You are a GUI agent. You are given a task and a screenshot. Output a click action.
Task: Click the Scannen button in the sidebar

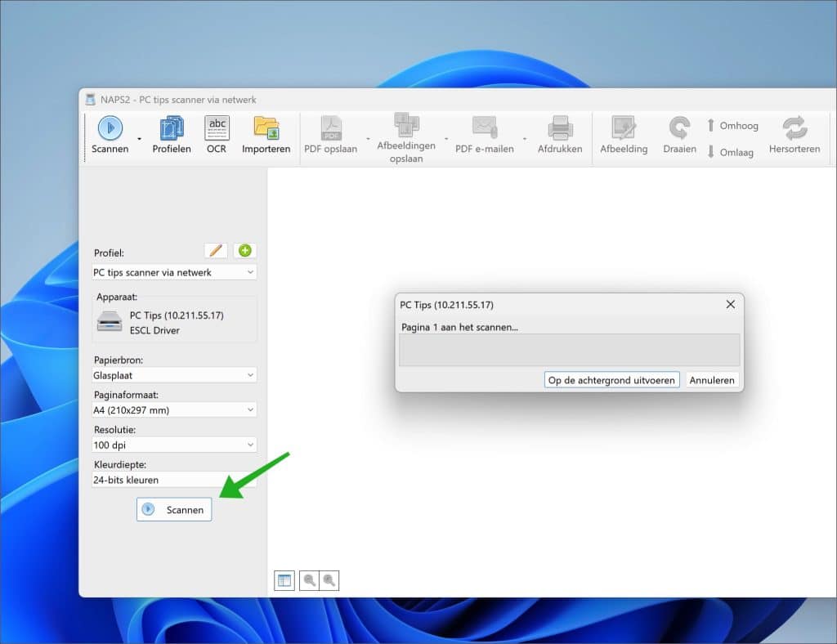174,509
